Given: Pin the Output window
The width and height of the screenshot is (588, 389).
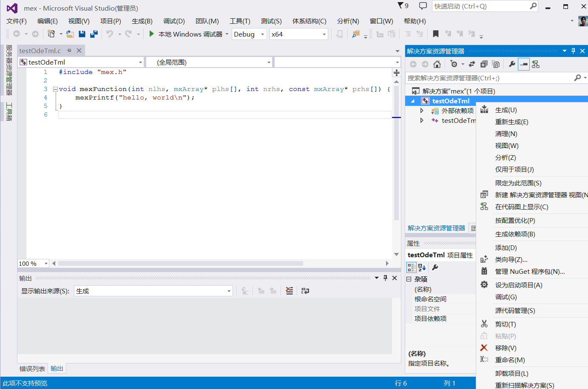Looking at the screenshot, I should pyautogui.click(x=385, y=278).
